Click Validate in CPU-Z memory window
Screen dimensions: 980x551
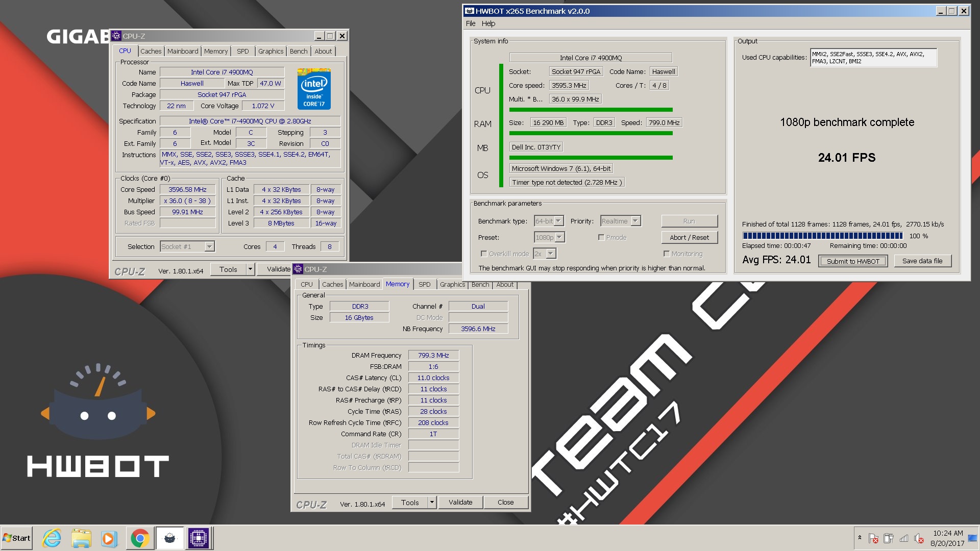click(460, 502)
